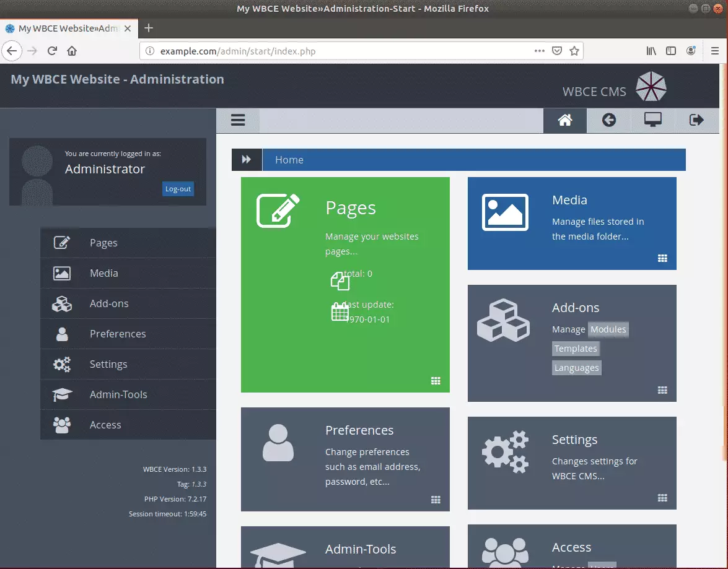The height and width of the screenshot is (569, 728).
Task: Bookmark this page with star icon
Action: pos(574,51)
